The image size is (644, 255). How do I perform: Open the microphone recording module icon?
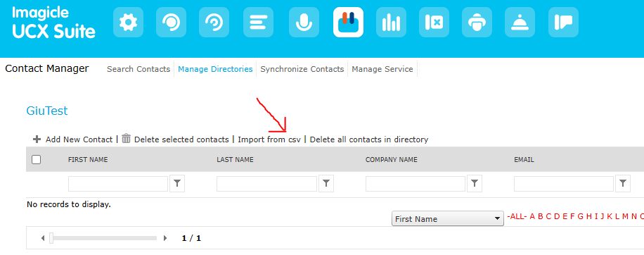304,23
